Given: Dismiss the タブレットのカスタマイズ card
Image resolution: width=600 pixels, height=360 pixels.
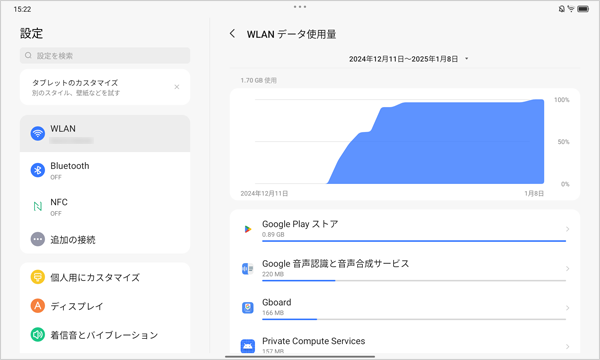Looking at the screenshot, I should pos(177,87).
